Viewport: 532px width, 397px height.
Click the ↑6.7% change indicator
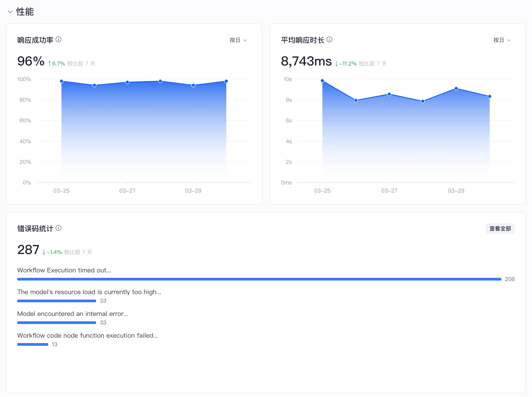56,64
